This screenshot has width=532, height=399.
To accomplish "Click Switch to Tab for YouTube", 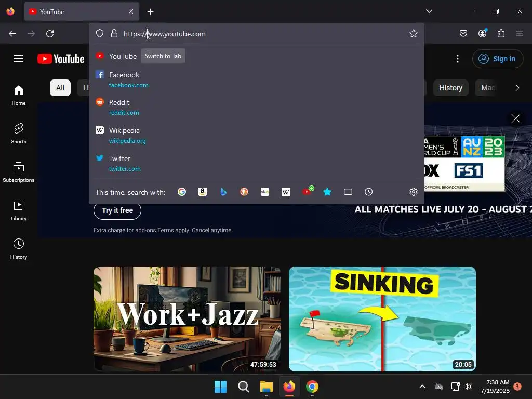I will pos(163,56).
